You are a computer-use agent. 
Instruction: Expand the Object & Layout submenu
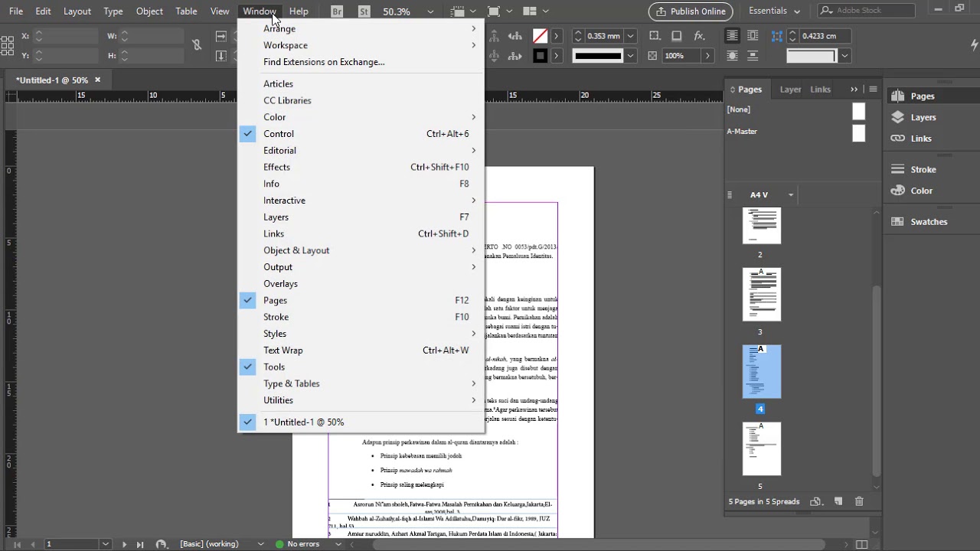[x=361, y=250]
